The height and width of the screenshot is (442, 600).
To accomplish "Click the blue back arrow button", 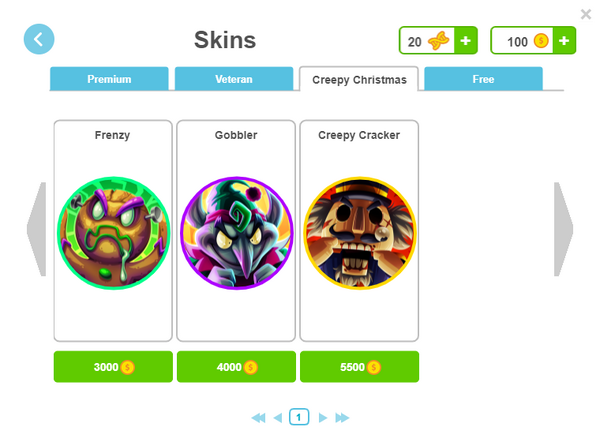I will [x=39, y=39].
